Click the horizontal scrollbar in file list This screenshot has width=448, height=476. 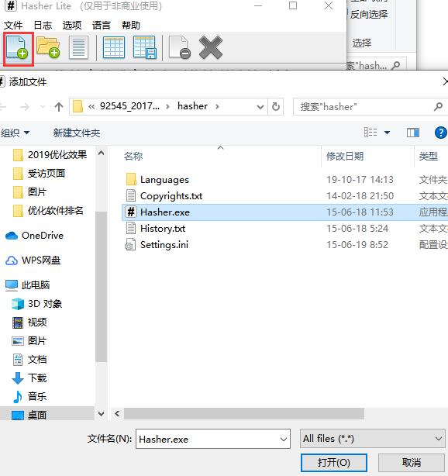(x=244, y=413)
